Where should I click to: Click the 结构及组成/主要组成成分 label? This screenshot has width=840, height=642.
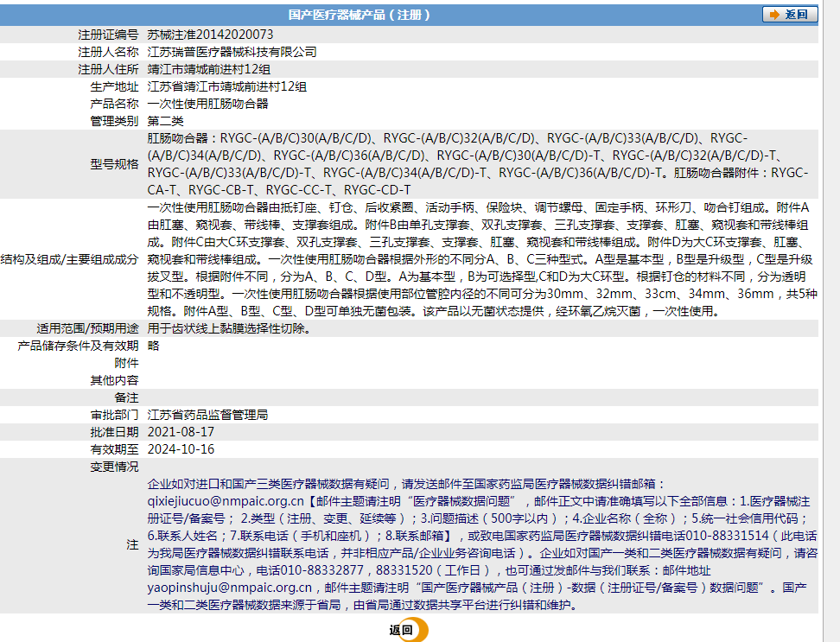tap(70, 260)
